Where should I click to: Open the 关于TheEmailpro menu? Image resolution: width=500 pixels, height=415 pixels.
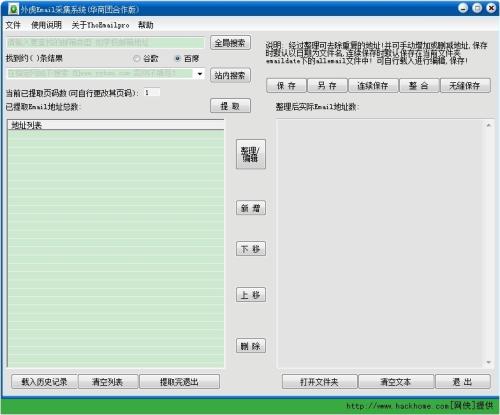click(x=100, y=25)
